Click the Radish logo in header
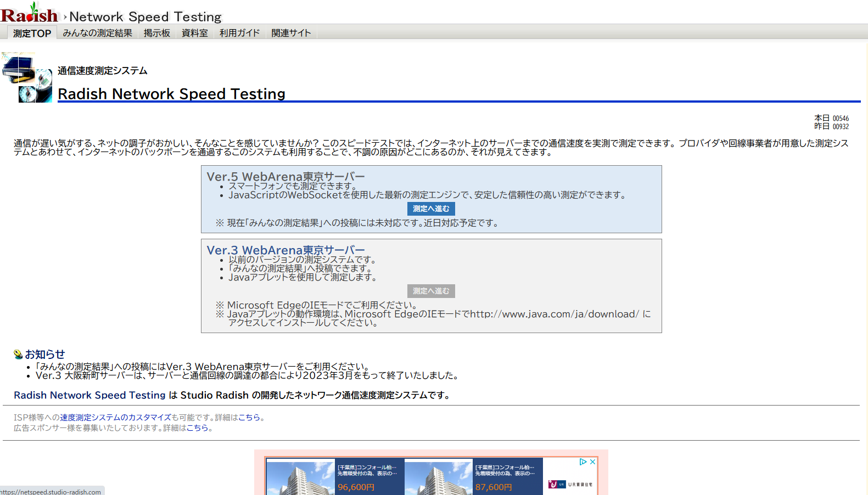Image resolution: width=868 pixels, height=495 pixels. 29,13
